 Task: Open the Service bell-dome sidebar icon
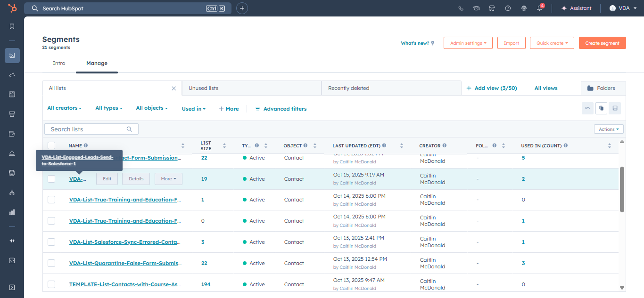(x=12, y=153)
